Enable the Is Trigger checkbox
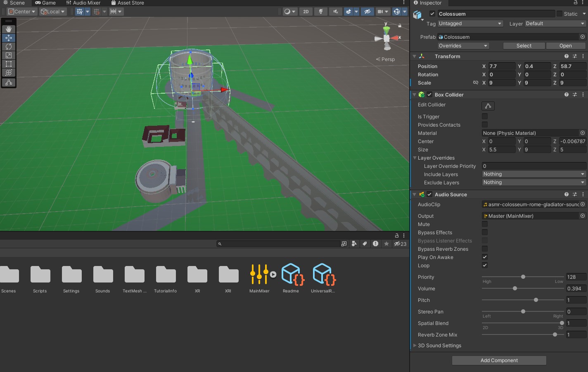 (x=485, y=117)
